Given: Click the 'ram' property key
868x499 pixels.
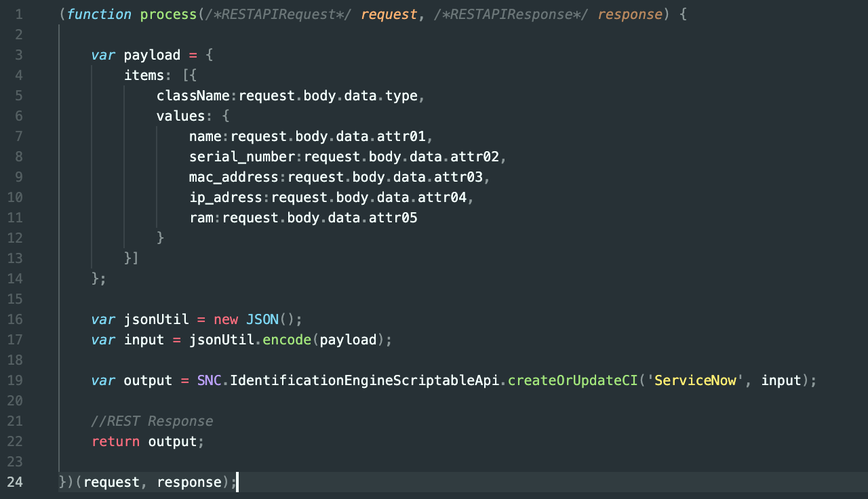Looking at the screenshot, I should click(x=201, y=218).
